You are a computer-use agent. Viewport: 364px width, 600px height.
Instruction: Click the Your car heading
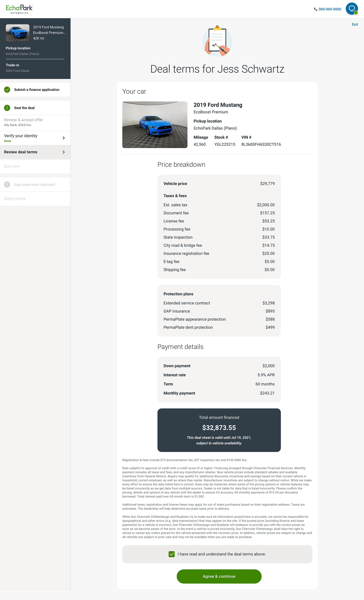pos(134,91)
